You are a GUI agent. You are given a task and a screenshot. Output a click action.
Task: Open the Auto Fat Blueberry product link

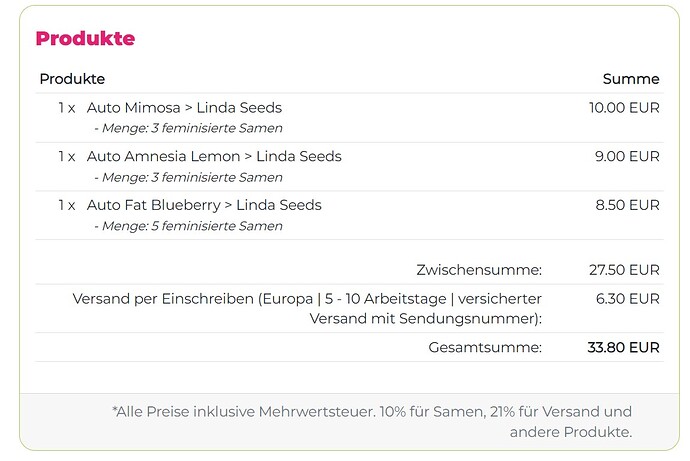204,205
